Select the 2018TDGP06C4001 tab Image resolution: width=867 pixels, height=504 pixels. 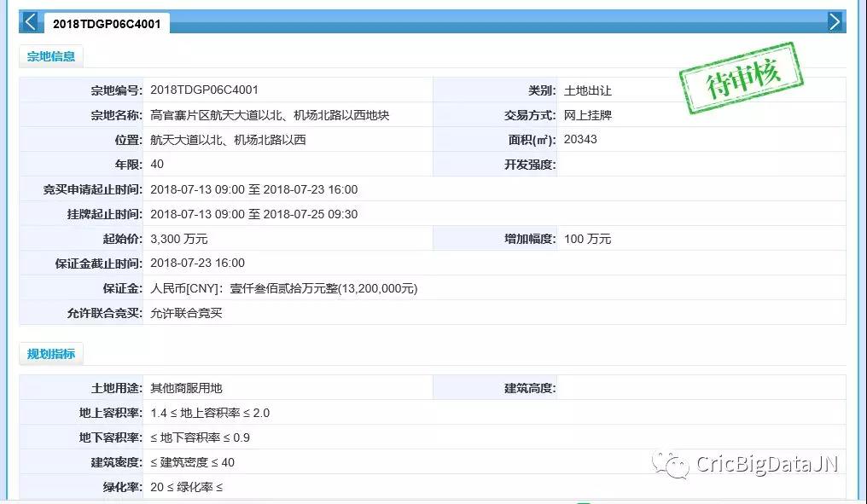(x=107, y=24)
